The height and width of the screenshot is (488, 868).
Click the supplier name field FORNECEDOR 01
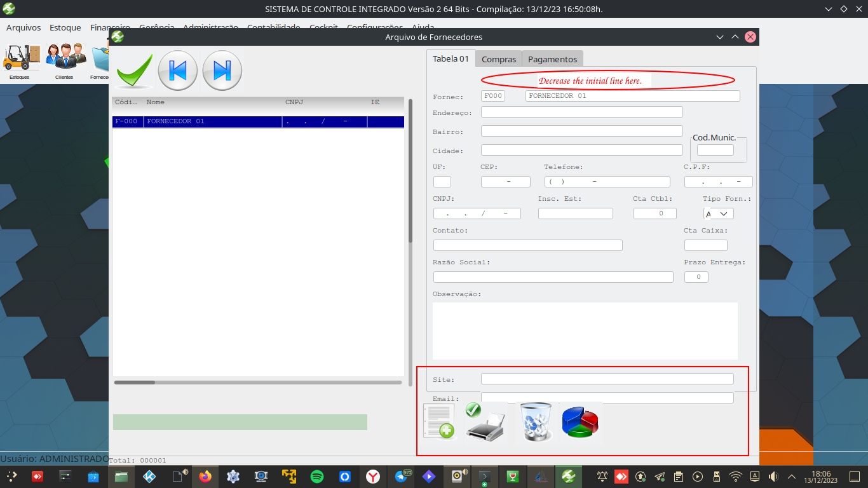click(x=633, y=96)
